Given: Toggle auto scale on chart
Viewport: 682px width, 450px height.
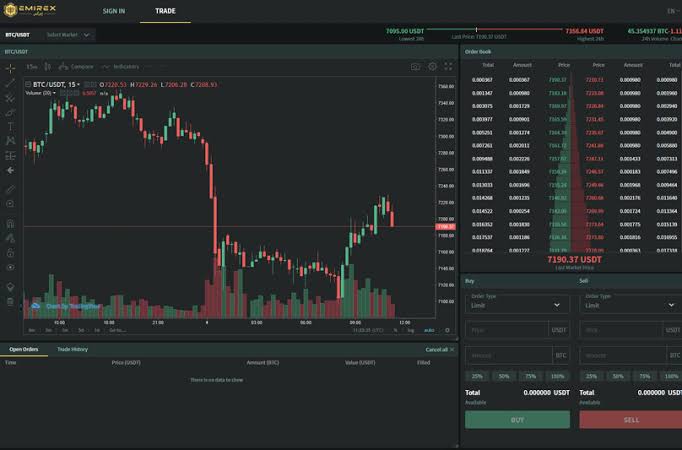Looking at the screenshot, I should pos(429,330).
